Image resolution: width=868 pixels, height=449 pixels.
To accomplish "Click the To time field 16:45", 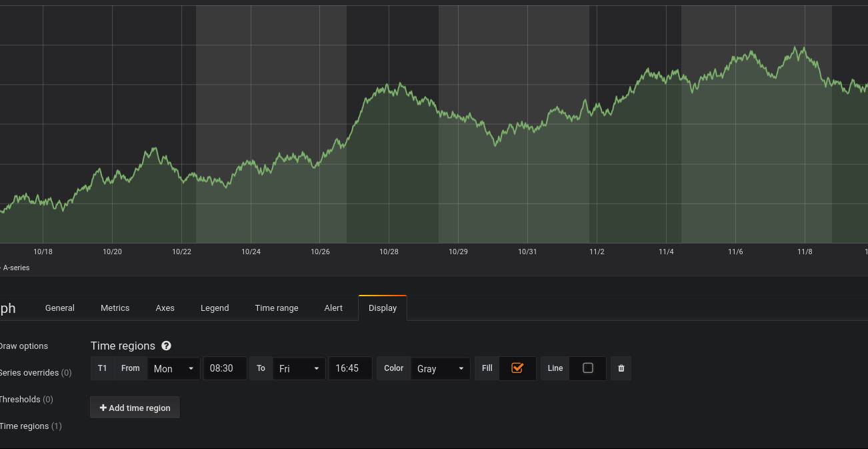I will pos(350,368).
